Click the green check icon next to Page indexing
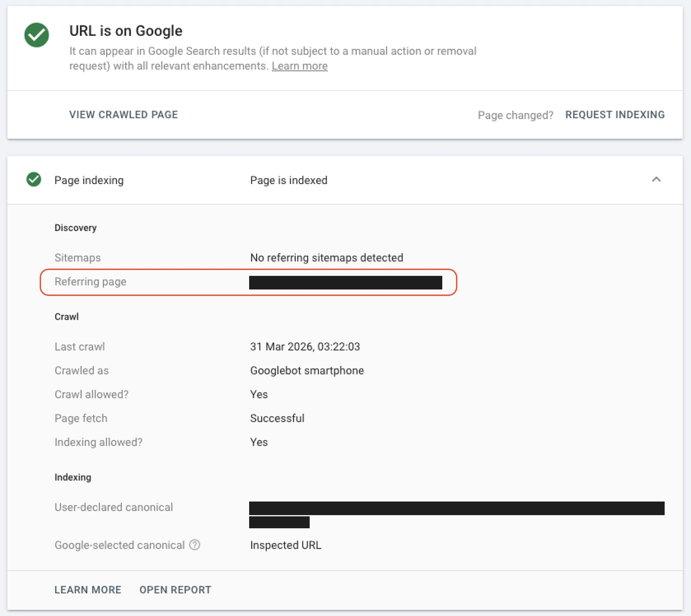Image resolution: width=691 pixels, height=616 pixels. pos(34,179)
